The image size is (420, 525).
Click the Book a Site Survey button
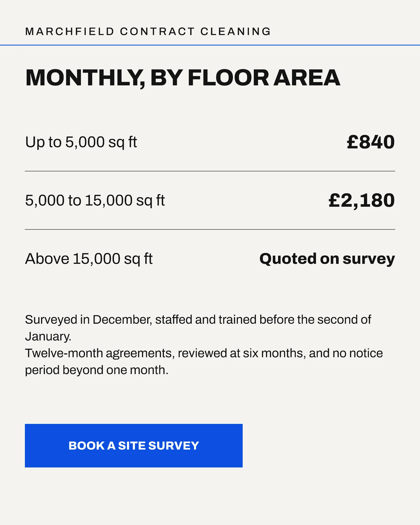[134, 445]
